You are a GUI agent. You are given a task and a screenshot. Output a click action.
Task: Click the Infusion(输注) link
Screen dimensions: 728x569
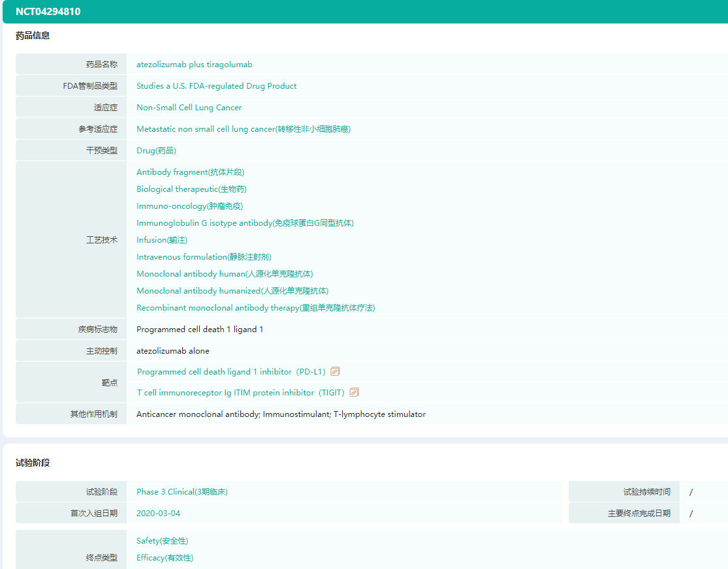point(161,240)
